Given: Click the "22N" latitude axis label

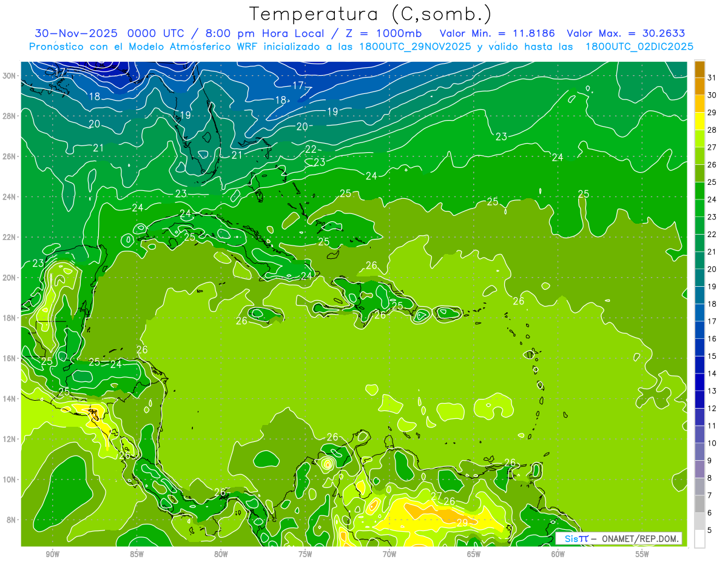Looking at the screenshot, I should point(9,237).
